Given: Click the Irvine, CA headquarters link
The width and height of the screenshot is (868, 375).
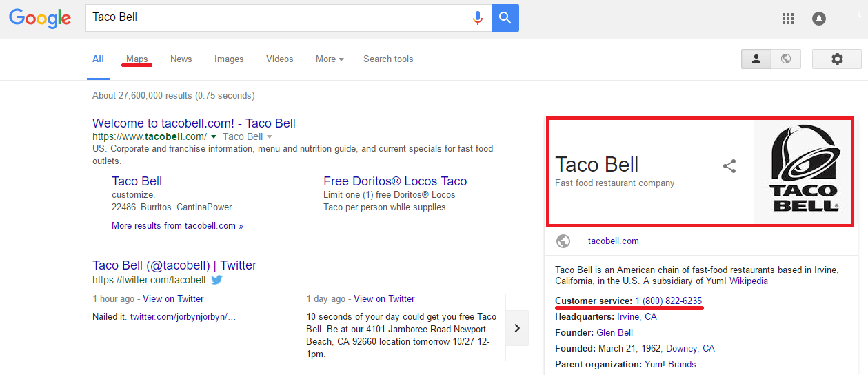Looking at the screenshot, I should click(637, 317).
